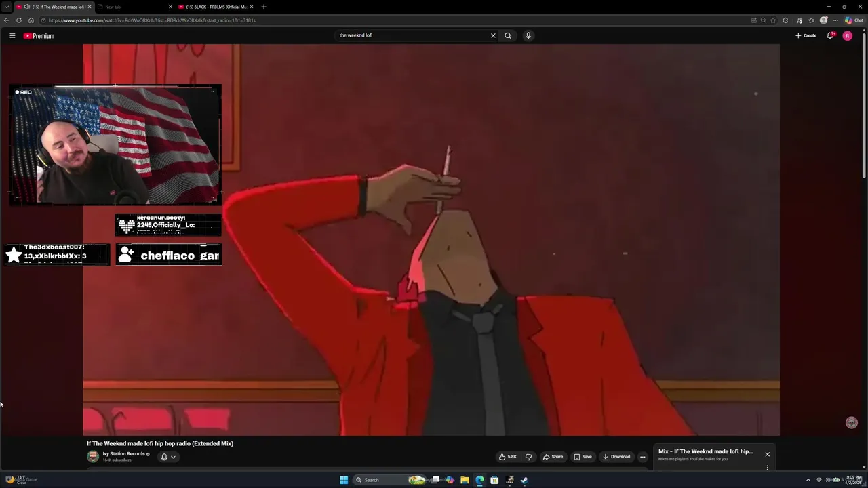Click the video player area
Screen dimensions: 868x488
pyautogui.click(x=431, y=240)
